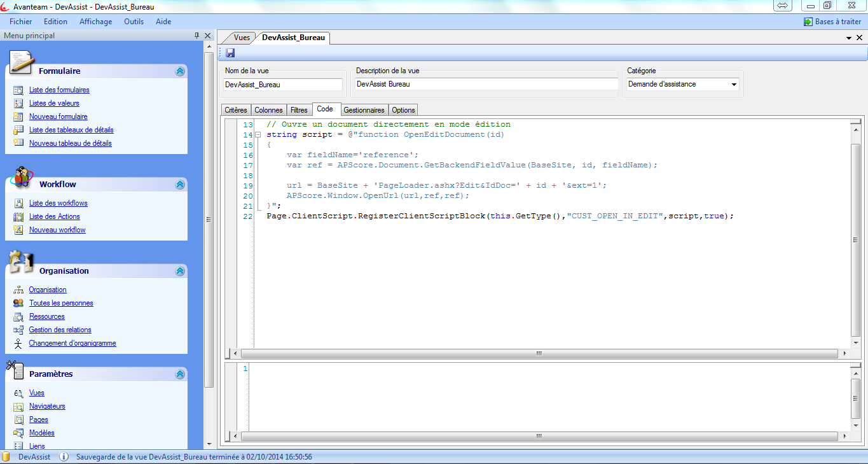Click the Liste des workflows icon
Screen dimensions: 868x464
click(x=20, y=203)
